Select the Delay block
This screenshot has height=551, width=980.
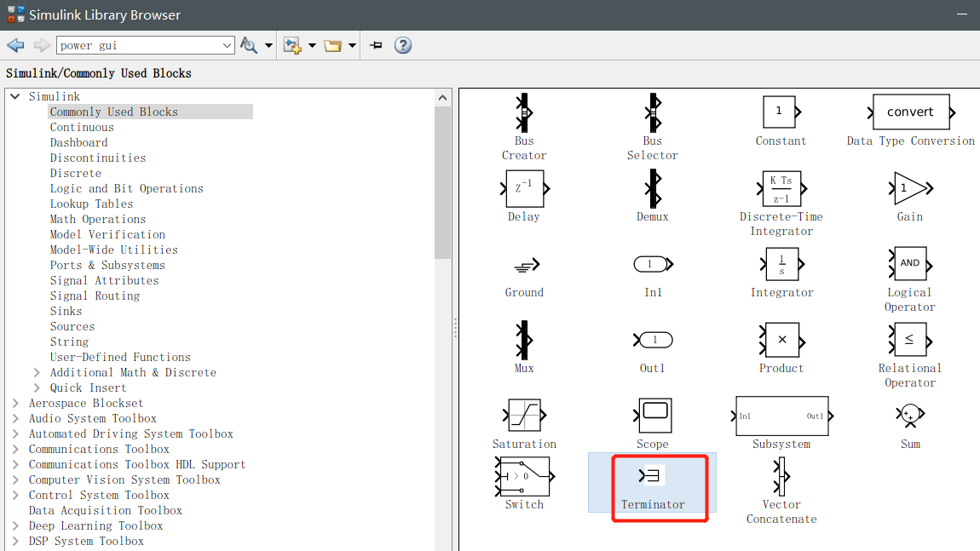tap(524, 189)
